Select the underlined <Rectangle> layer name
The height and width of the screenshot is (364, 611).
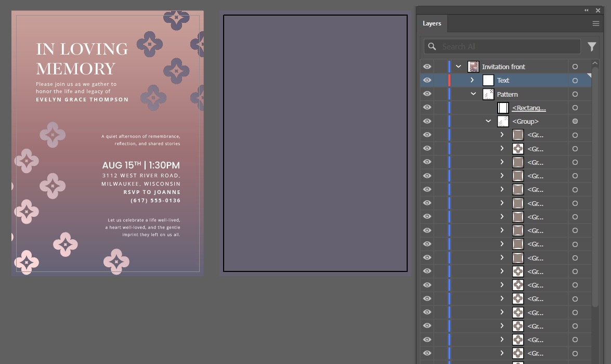[x=528, y=108]
